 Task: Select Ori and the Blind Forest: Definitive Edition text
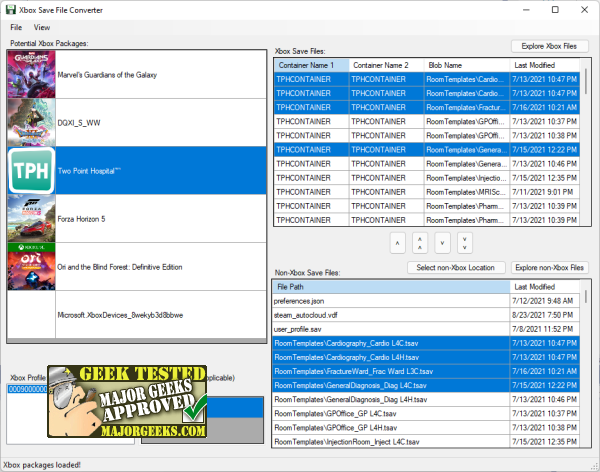[x=119, y=267]
